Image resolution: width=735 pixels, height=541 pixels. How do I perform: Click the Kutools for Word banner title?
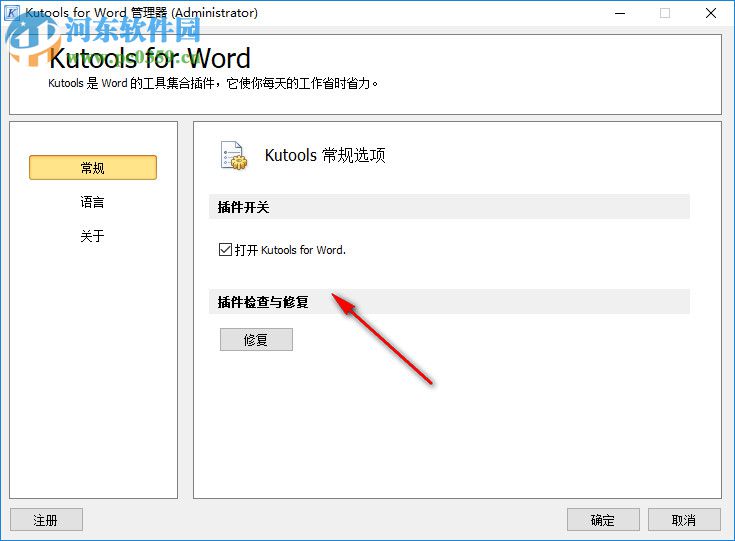tap(150, 58)
